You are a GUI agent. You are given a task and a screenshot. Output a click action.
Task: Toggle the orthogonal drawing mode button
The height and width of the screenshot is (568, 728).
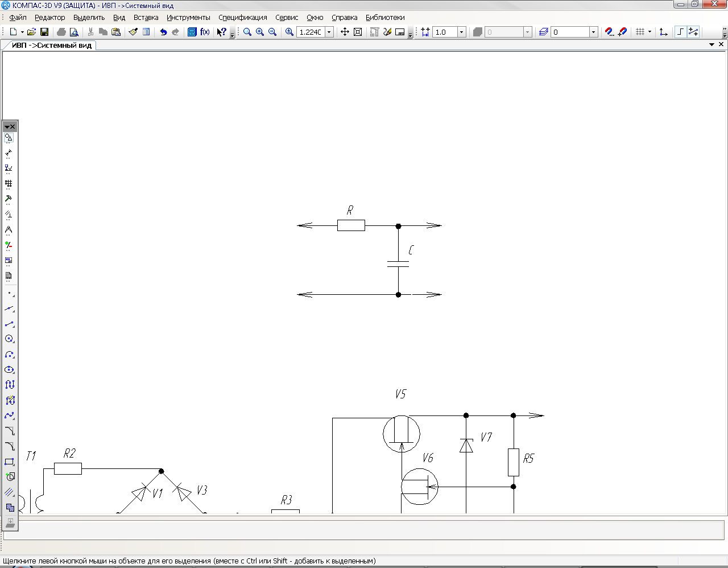pyautogui.click(x=680, y=32)
